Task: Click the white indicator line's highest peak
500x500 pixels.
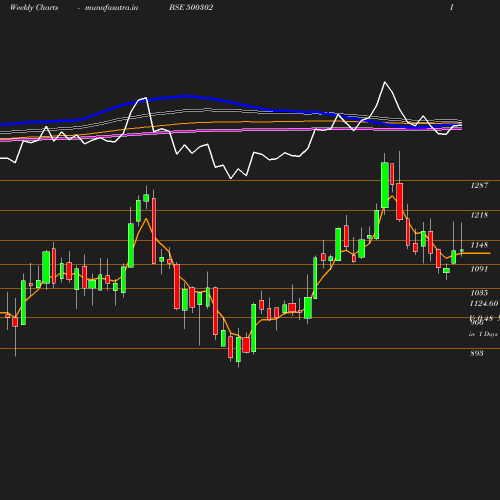Action: (385, 82)
